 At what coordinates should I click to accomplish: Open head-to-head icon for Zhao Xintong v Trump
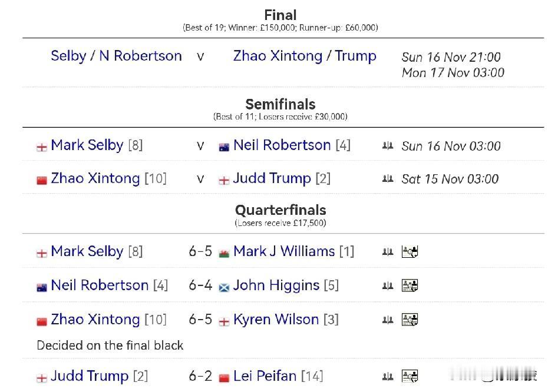click(x=387, y=178)
